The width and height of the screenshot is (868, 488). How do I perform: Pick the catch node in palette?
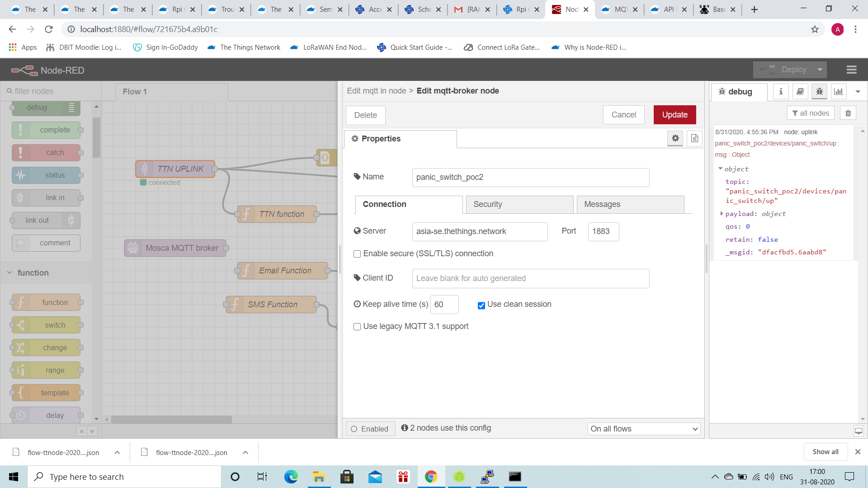click(x=46, y=152)
